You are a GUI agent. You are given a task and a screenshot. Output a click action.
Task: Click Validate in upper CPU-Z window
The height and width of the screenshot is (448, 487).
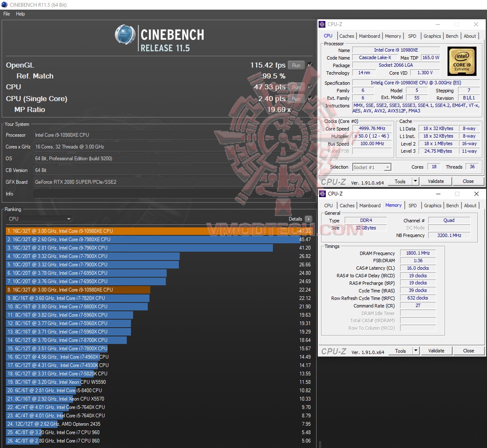[x=436, y=181]
